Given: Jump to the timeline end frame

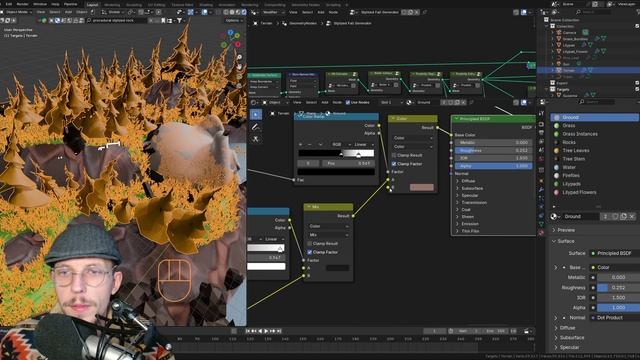Looking at the screenshot, I should [279, 331].
